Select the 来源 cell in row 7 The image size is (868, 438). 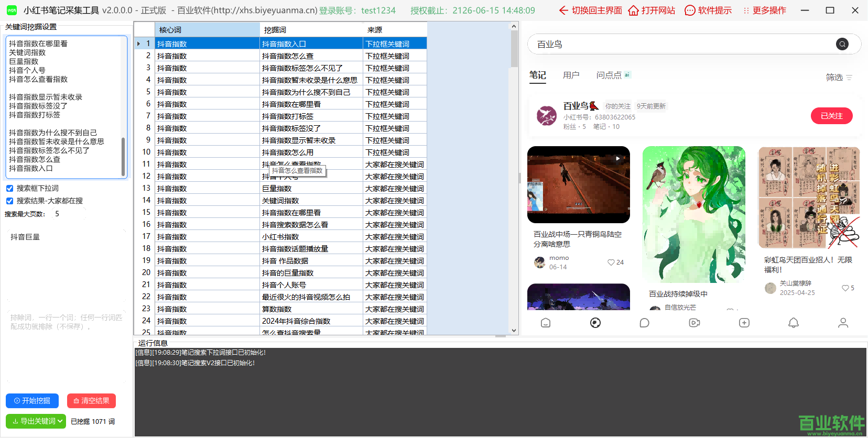(x=395, y=116)
